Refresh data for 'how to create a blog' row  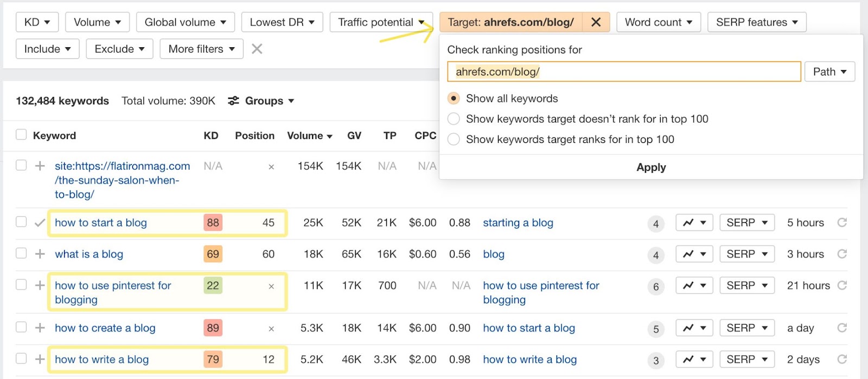[842, 328]
